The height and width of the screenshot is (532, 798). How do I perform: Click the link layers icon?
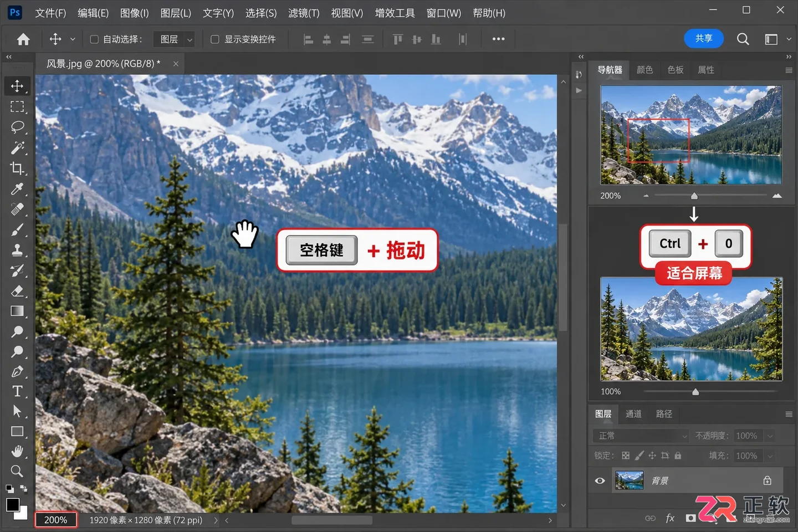point(651,518)
